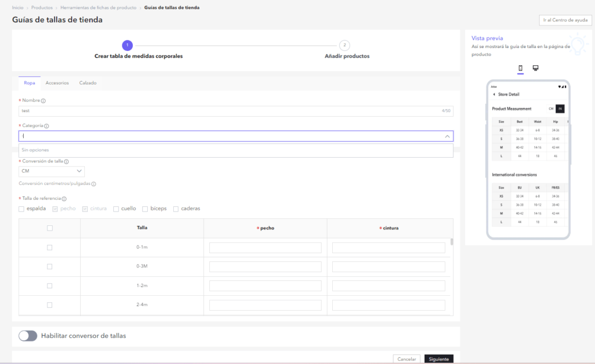Check the espalda reference size checkbox
The width and height of the screenshot is (595, 364).
pyautogui.click(x=21, y=209)
